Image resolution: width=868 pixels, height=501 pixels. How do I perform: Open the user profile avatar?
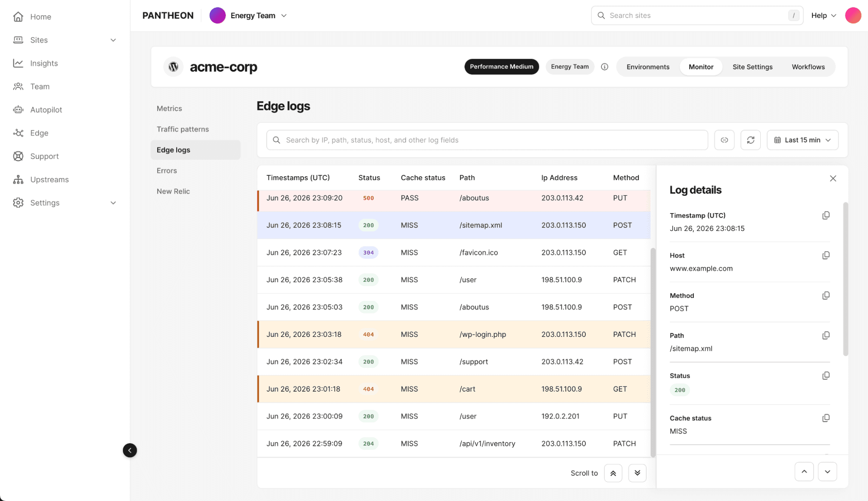[x=853, y=16]
